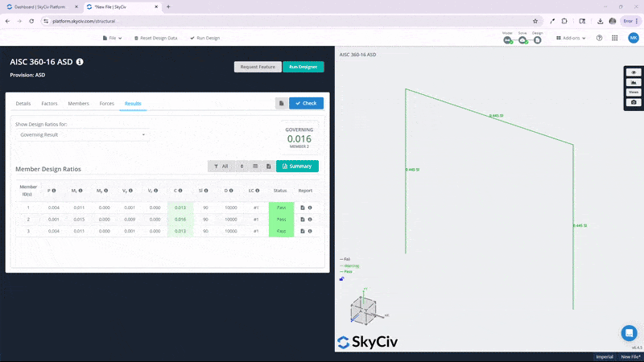
Task: Open the File menu dropdown
Action: coord(113,38)
